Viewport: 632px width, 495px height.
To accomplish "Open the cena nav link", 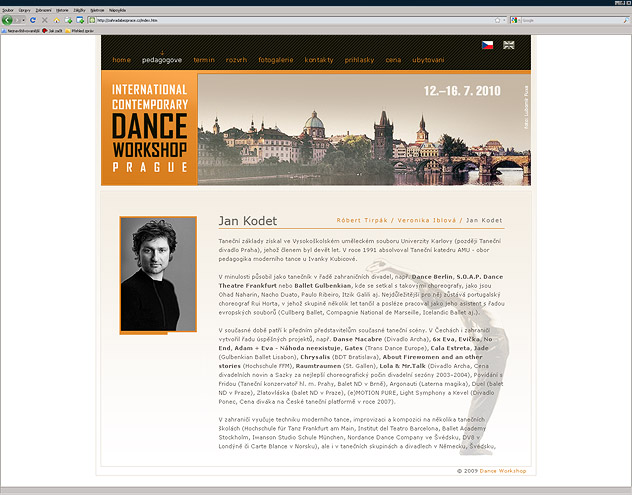I will [393, 60].
